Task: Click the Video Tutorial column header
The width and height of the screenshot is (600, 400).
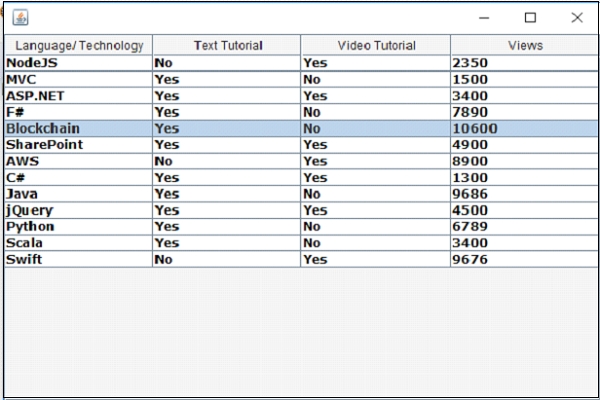Action: point(376,45)
